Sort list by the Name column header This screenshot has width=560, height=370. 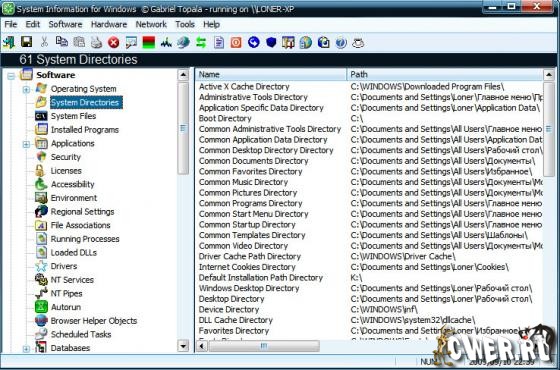[x=271, y=74]
